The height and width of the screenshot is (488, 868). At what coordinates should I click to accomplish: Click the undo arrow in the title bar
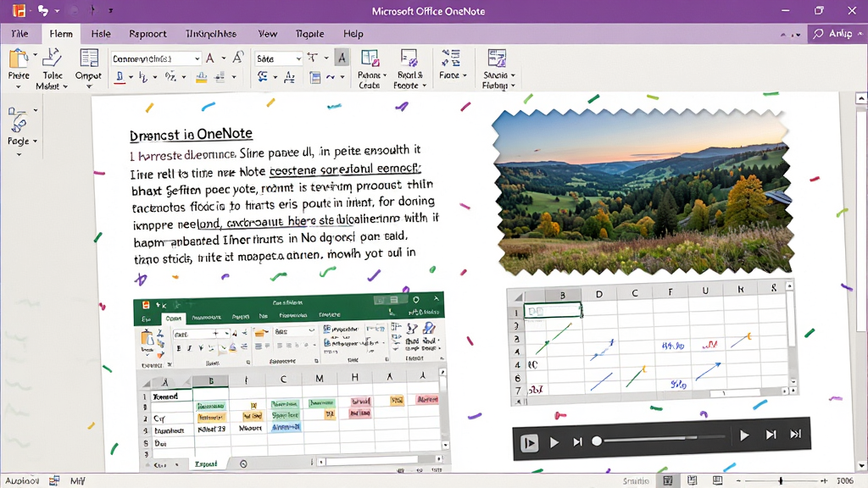43,10
